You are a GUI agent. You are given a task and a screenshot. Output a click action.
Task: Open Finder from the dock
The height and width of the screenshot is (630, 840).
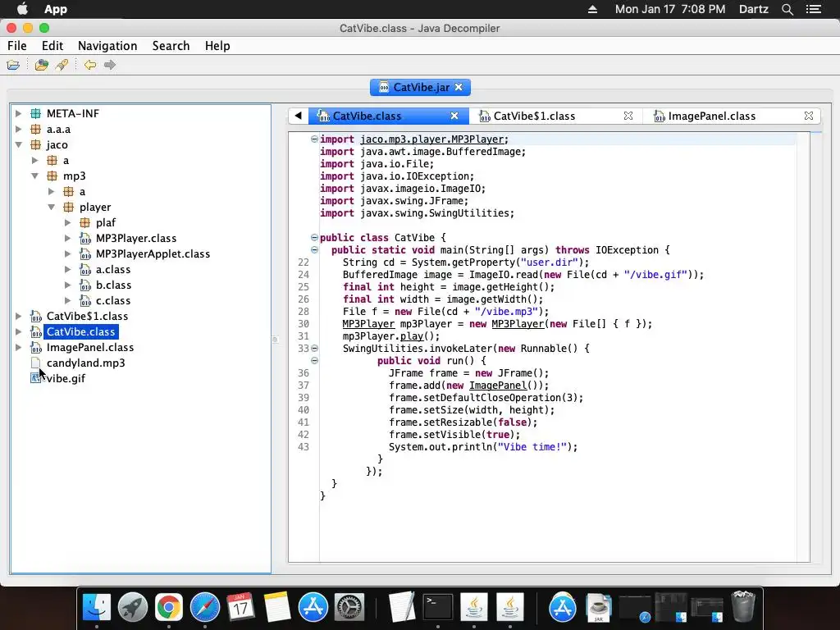97,608
